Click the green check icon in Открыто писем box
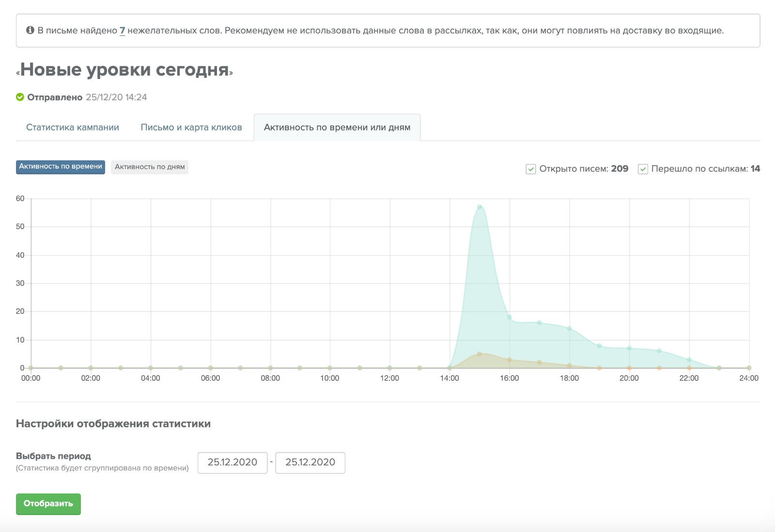The width and height of the screenshot is (775, 532). point(530,169)
